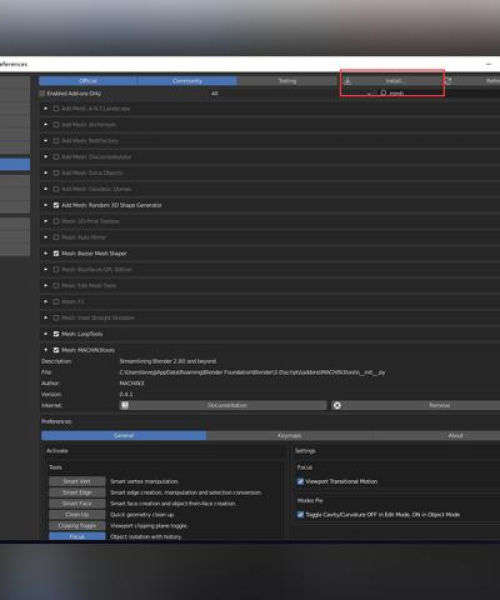Activate the Clean Up tool
The image size is (500, 600).
click(77, 515)
